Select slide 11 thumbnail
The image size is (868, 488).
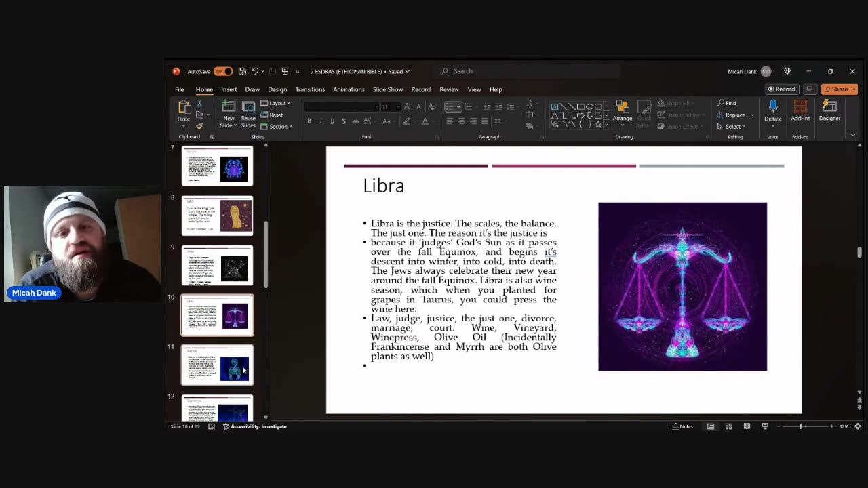[217, 365]
